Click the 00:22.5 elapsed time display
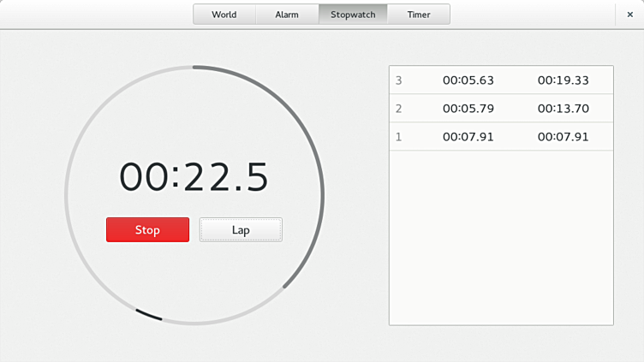 pyautogui.click(x=194, y=177)
